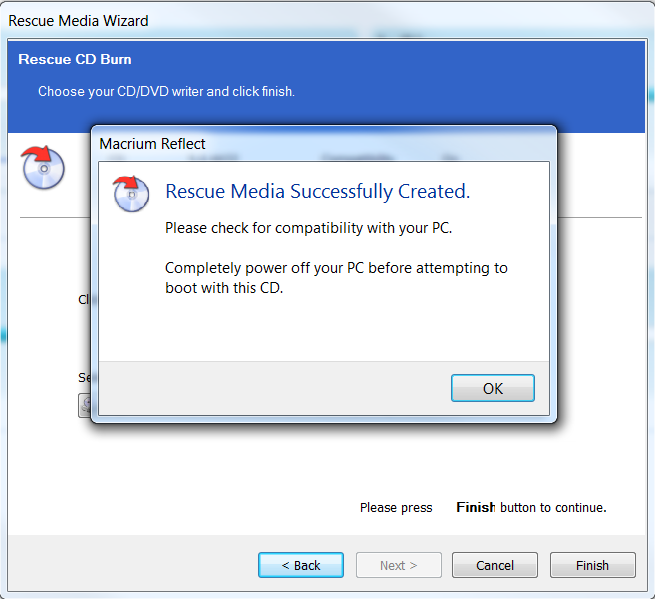Image resolution: width=655 pixels, height=599 pixels.
Task: Click the 'Please check for compatibility' message
Action: 308,228
